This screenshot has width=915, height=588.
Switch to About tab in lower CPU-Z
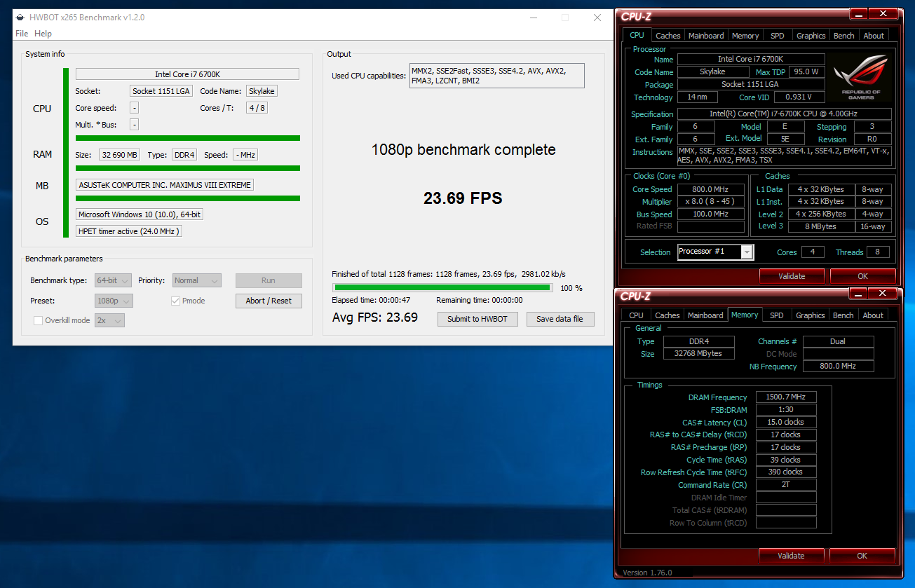tap(873, 315)
